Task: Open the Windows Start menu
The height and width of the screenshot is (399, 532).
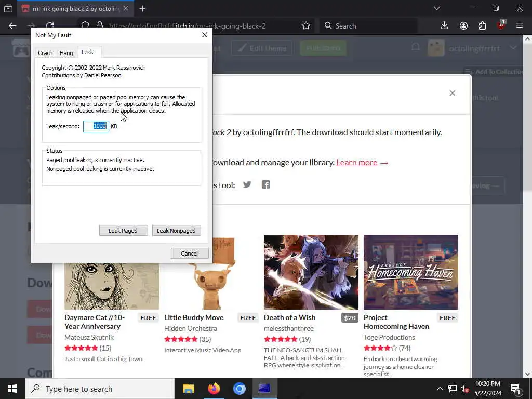Action: [12, 389]
